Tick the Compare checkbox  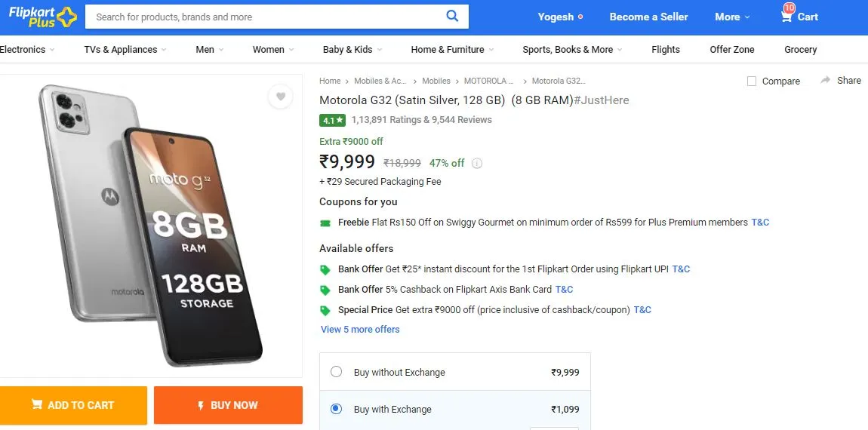(752, 81)
